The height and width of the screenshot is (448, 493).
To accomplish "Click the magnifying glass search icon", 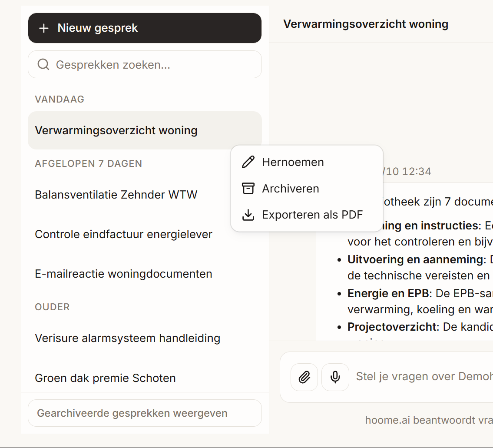I will (x=43, y=64).
